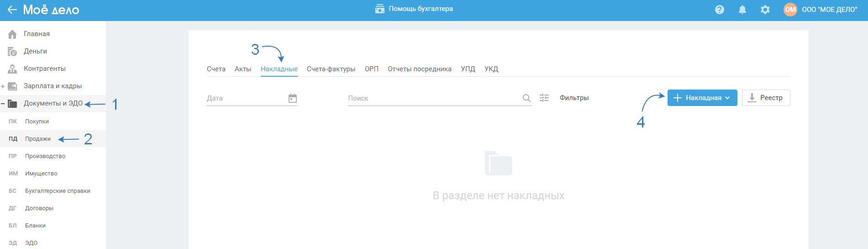Open the Счета-фактуры tab
Viewport: 868px width, 249px height.
point(331,69)
